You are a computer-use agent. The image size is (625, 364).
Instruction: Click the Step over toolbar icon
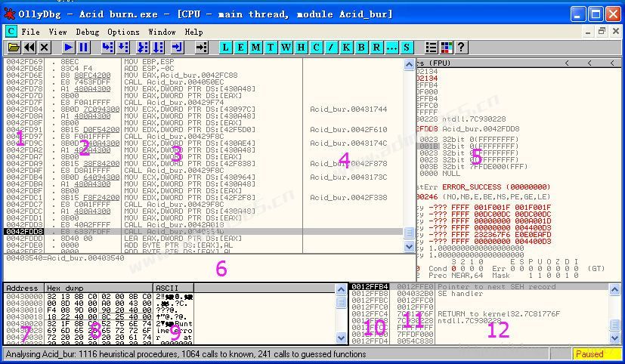123,48
